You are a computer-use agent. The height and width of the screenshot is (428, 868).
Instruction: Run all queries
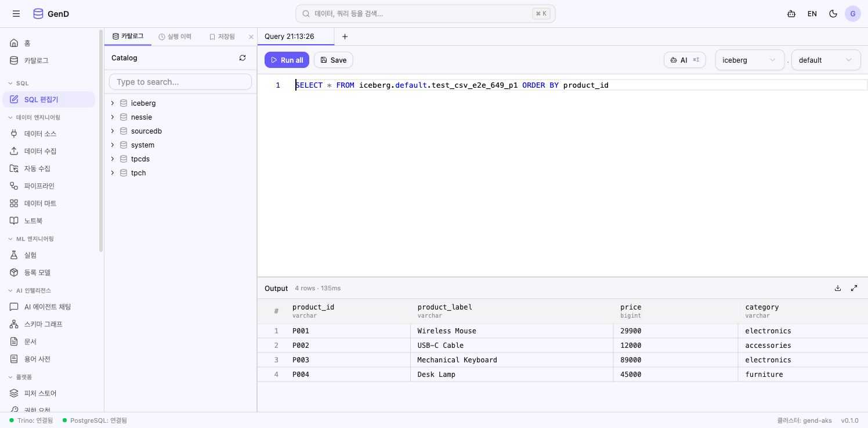(x=287, y=60)
